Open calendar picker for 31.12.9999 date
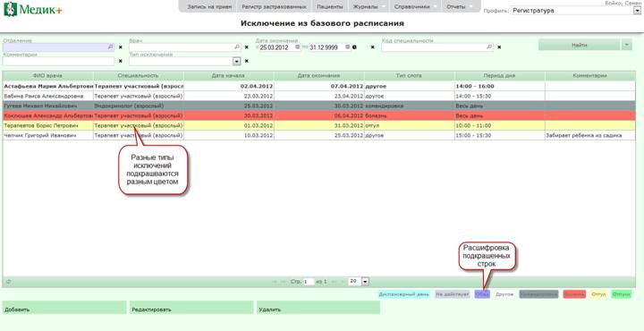The height and width of the screenshot is (331, 644). point(347,47)
